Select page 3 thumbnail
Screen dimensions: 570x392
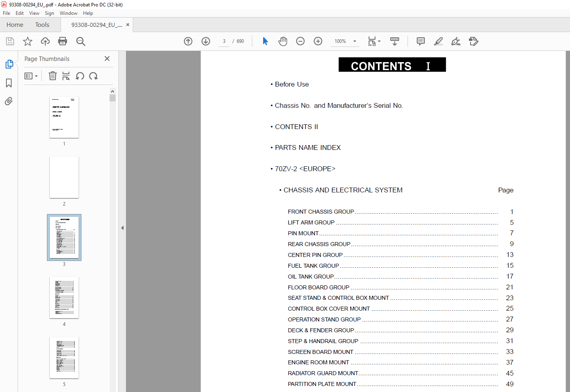[x=64, y=237]
